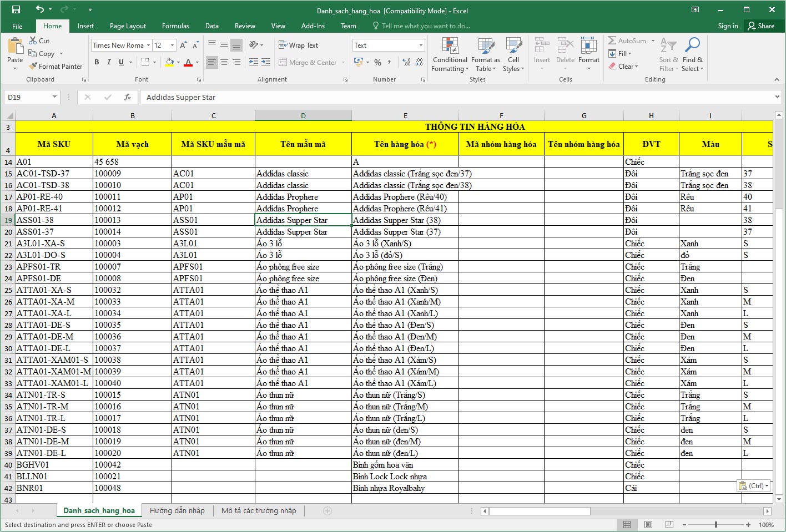Add a new sheet with plus icon
Viewport: 786px width, 532px height.
point(327,511)
